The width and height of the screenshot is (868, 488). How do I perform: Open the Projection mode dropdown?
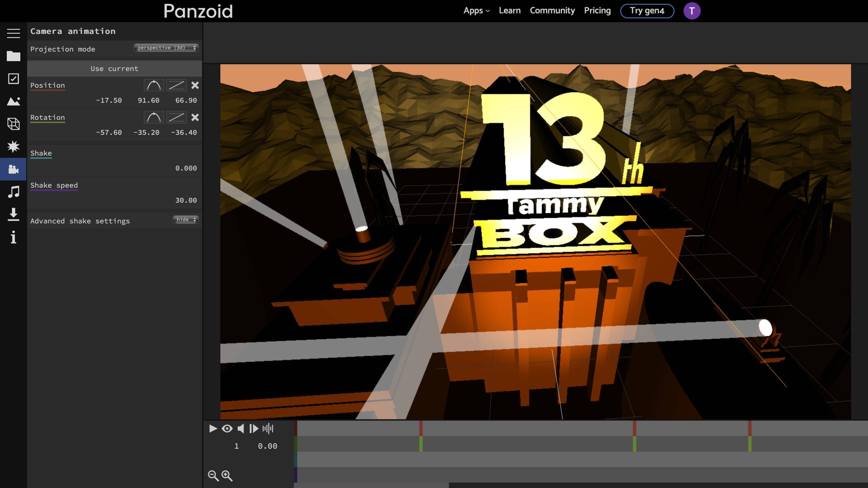point(166,48)
